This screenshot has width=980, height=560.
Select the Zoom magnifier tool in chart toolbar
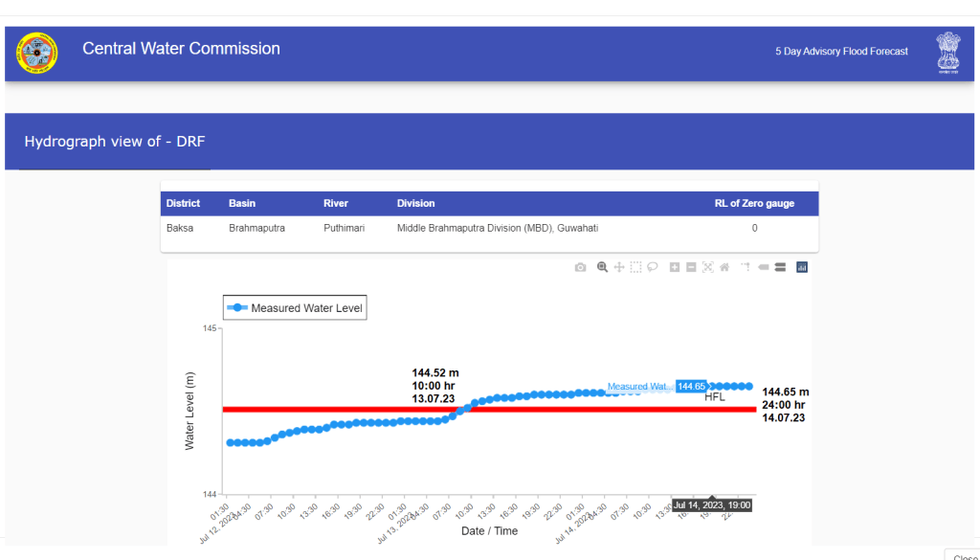click(x=602, y=267)
